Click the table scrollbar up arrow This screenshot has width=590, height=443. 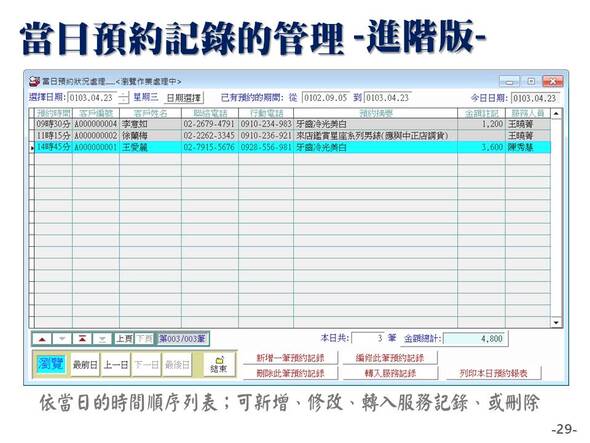click(x=556, y=113)
